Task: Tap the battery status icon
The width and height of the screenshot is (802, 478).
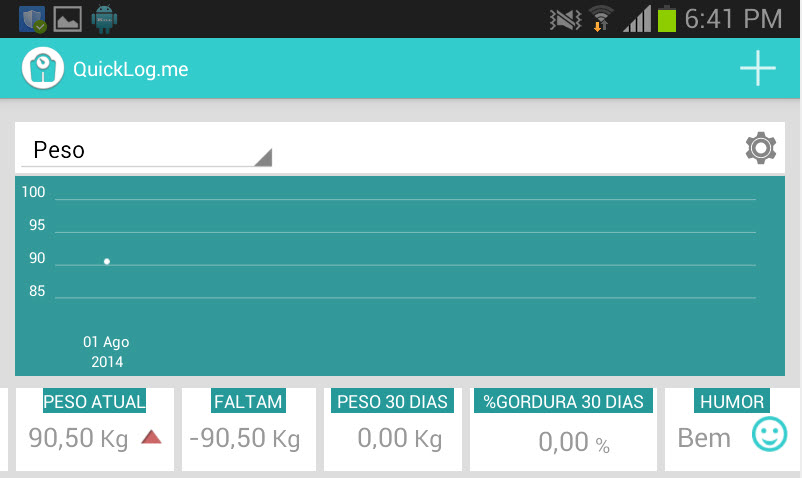Action: (666, 18)
